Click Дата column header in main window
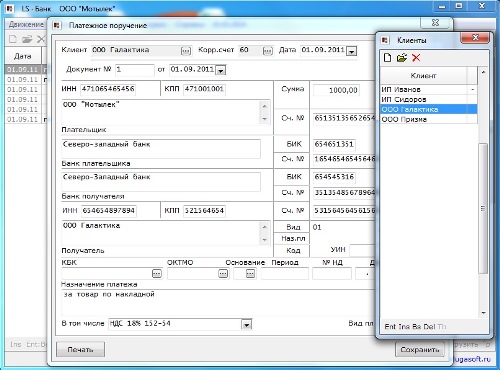500x370 pixels. (x=23, y=56)
